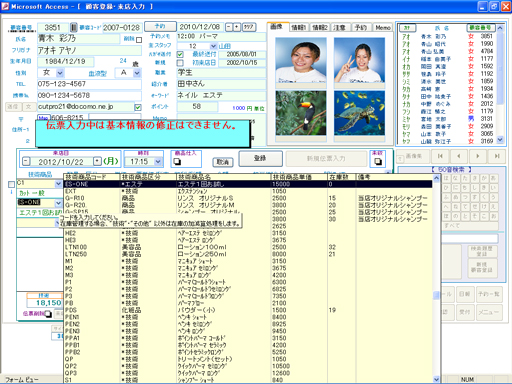Click the 取消 cancel button
Viewport: 512px width, 384px height.
(223, 162)
